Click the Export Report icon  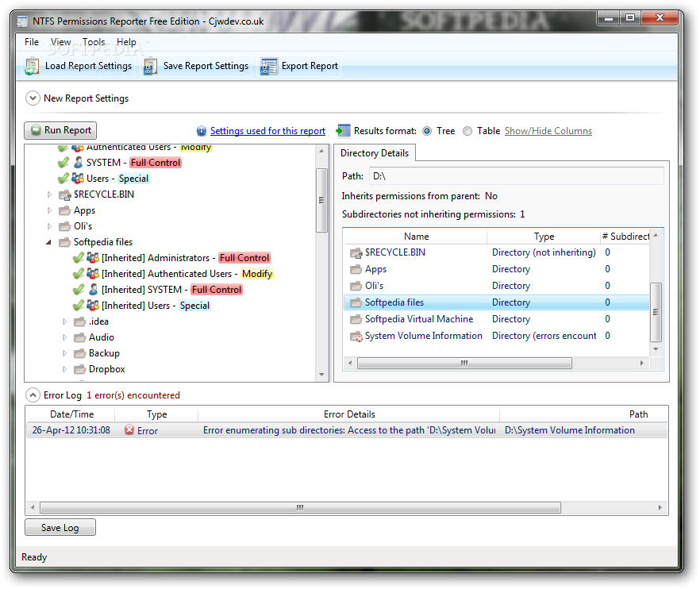coord(269,66)
